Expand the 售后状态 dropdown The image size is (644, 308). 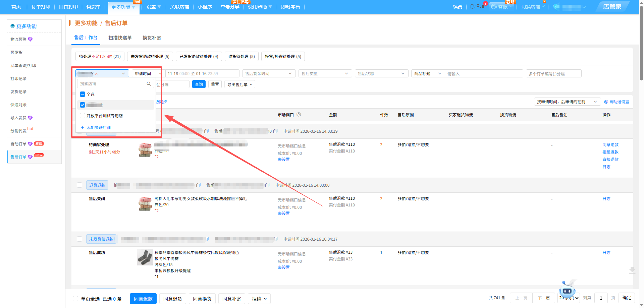tap(381, 74)
